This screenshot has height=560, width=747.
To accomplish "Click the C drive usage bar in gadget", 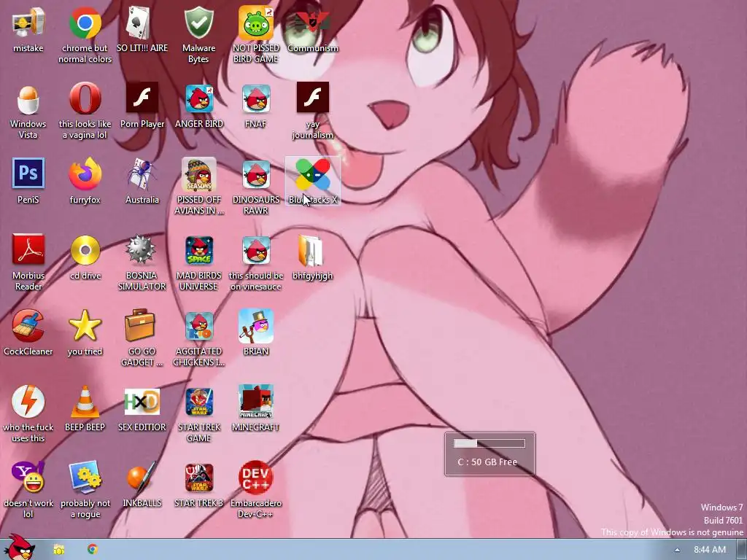I will coord(489,443).
